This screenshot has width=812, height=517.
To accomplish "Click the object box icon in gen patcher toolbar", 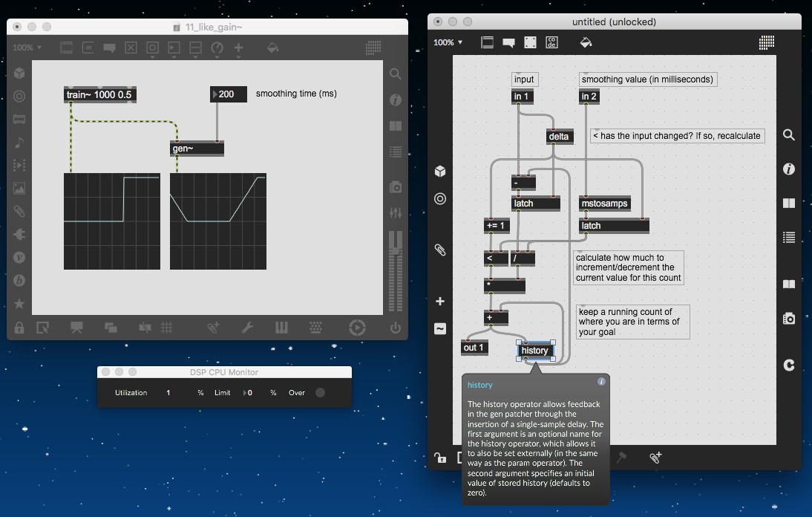I will pos(488,42).
